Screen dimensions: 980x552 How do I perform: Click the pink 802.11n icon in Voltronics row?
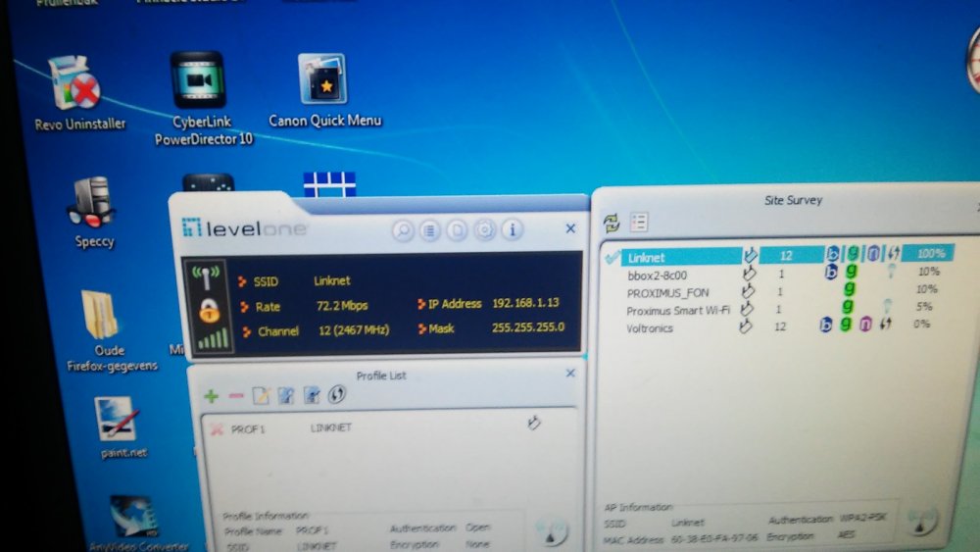click(865, 324)
